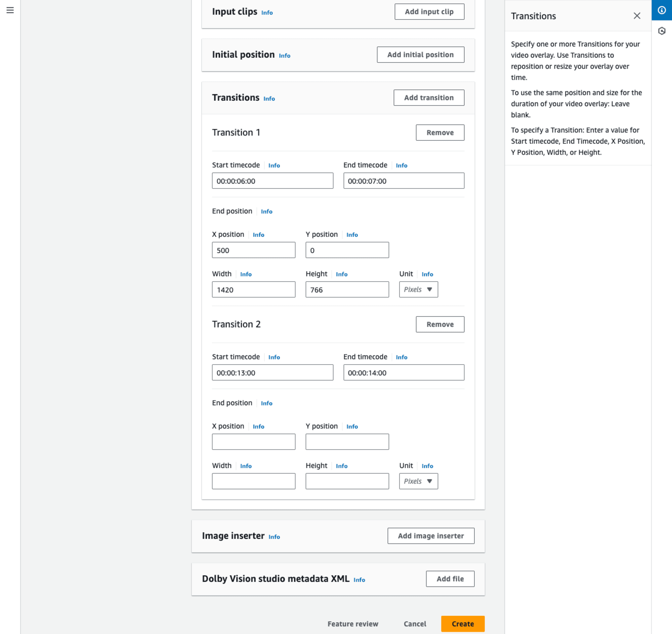Open Info link for Transition 1 Unit
The height and width of the screenshot is (634, 672).
click(x=427, y=274)
